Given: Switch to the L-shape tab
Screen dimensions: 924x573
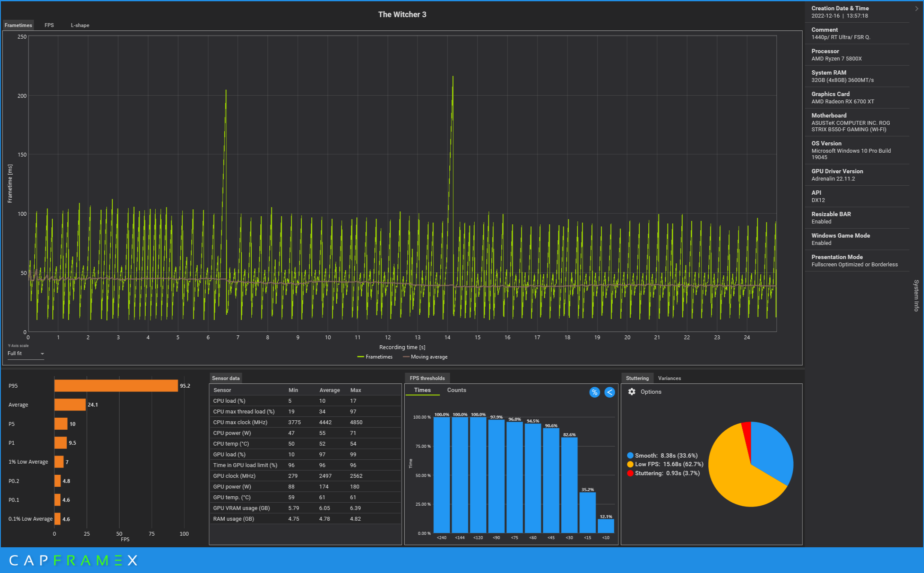Looking at the screenshot, I should [x=80, y=25].
